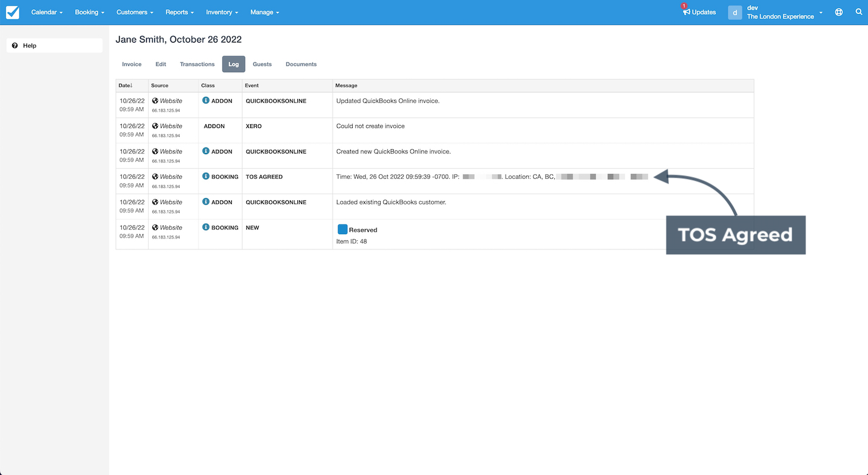This screenshot has height=475, width=868.
Task: Switch to the Invoice tab
Action: pos(132,64)
